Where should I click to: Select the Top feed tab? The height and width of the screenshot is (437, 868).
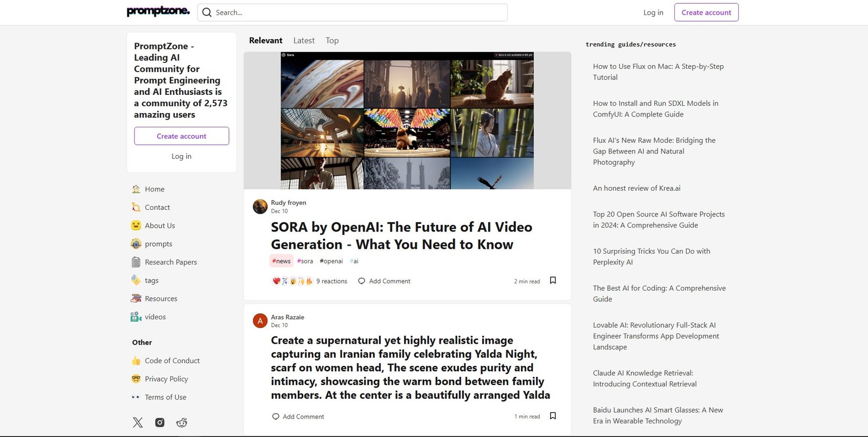pyautogui.click(x=332, y=41)
